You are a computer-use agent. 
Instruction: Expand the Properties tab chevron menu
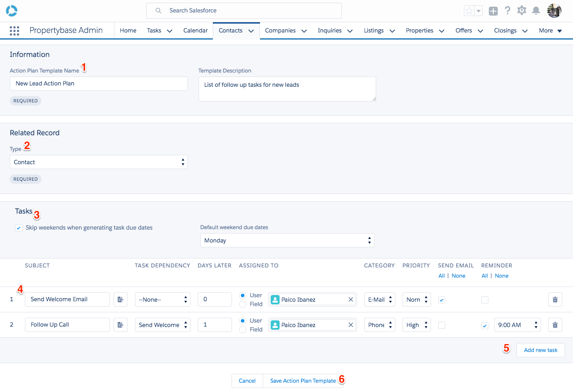pyautogui.click(x=442, y=31)
